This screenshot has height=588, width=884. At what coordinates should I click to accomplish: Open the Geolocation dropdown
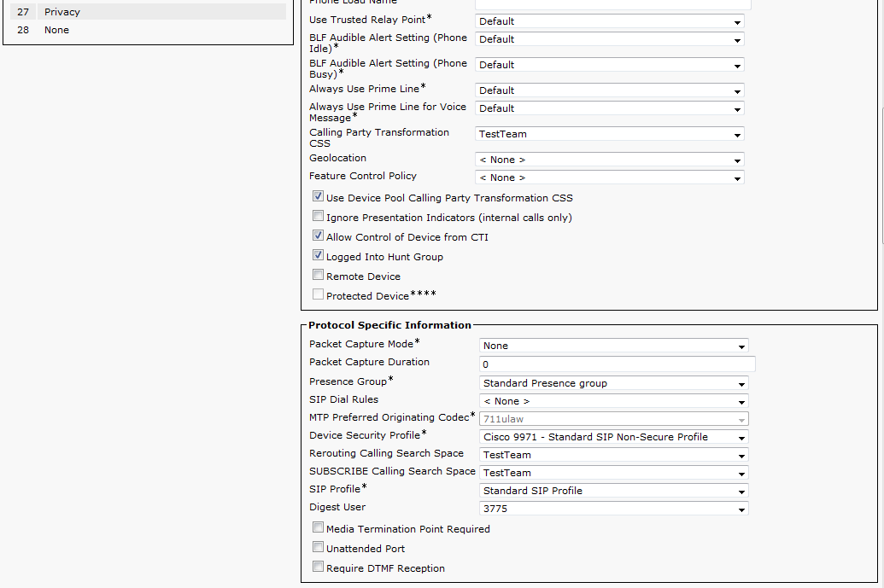[x=609, y=160]
